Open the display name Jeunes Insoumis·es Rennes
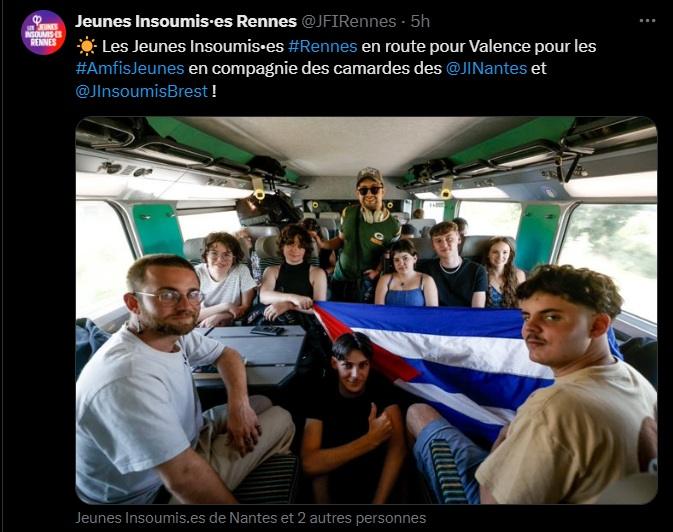The height and width of the screenshot is (532, 673). tap(186, 21)
